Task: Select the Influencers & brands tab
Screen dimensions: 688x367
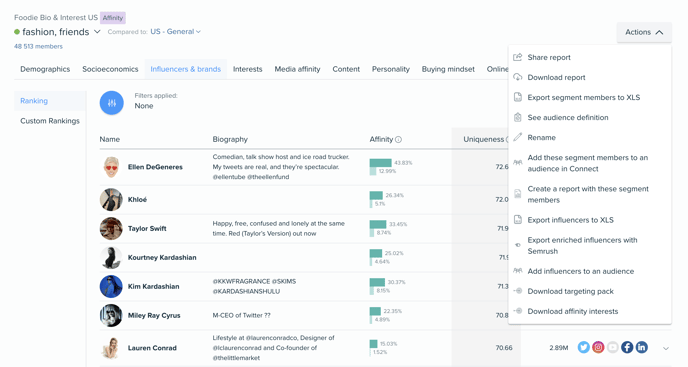Action: click(186, 69)
